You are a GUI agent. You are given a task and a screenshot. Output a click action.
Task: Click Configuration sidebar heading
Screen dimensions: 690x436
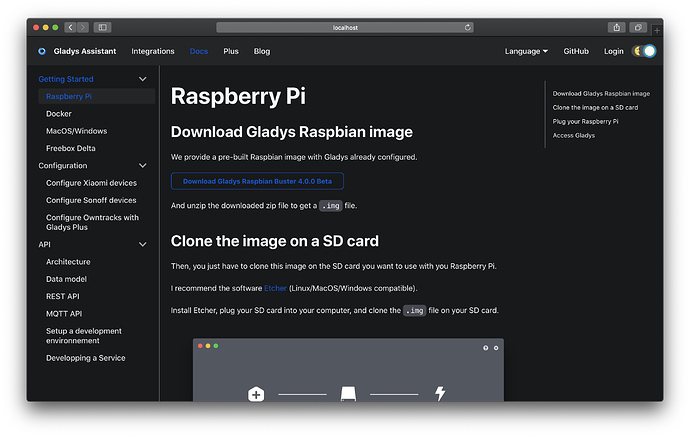click(x=63, y=166)
